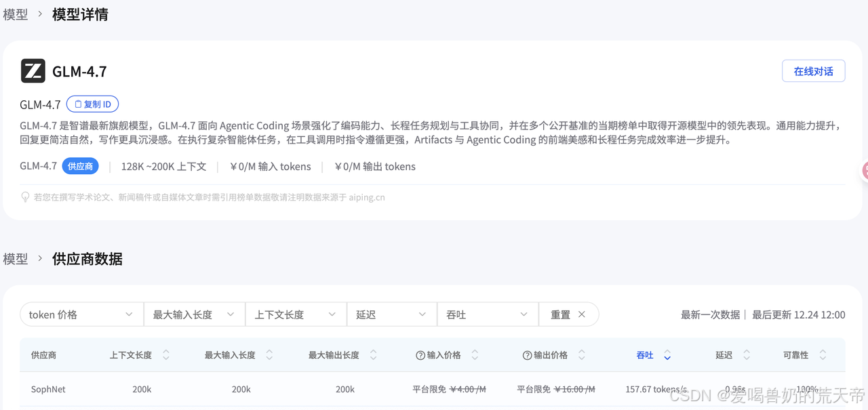868x410 pixels.
Task: Open the 吞吐 filter dropdown
Action: [487, 314]
